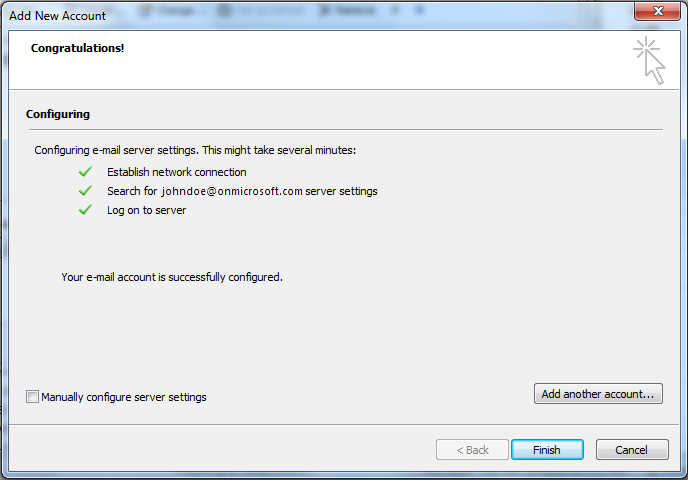
Task: Click the johndoe@onmicrosoft.com email address
Action: click(231, 191)
